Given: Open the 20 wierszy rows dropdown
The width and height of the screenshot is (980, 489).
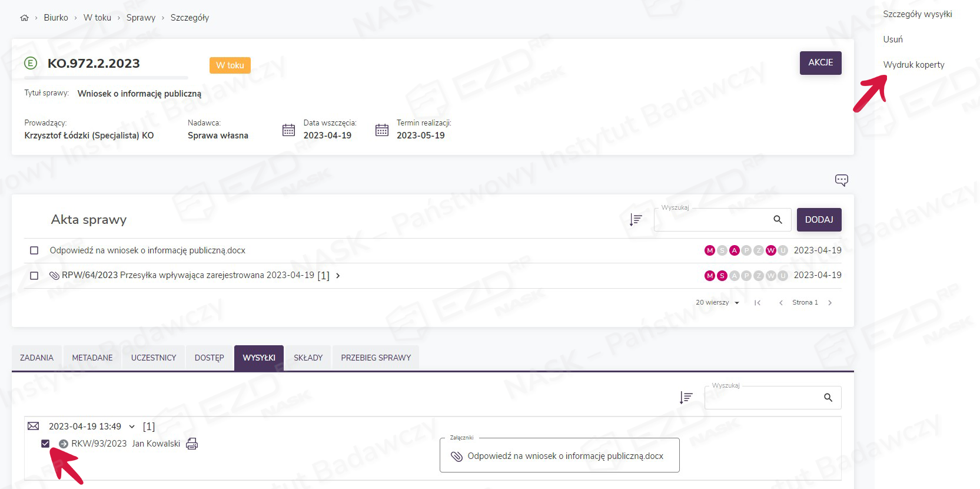Looking at the screenshot, I should pos(717,303).
